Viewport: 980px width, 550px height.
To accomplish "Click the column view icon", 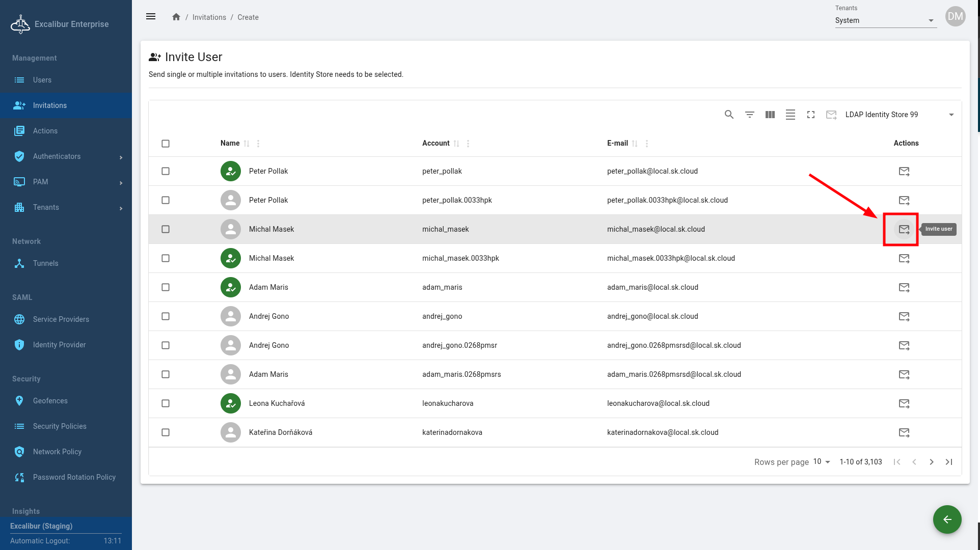I will pos(770,115).
